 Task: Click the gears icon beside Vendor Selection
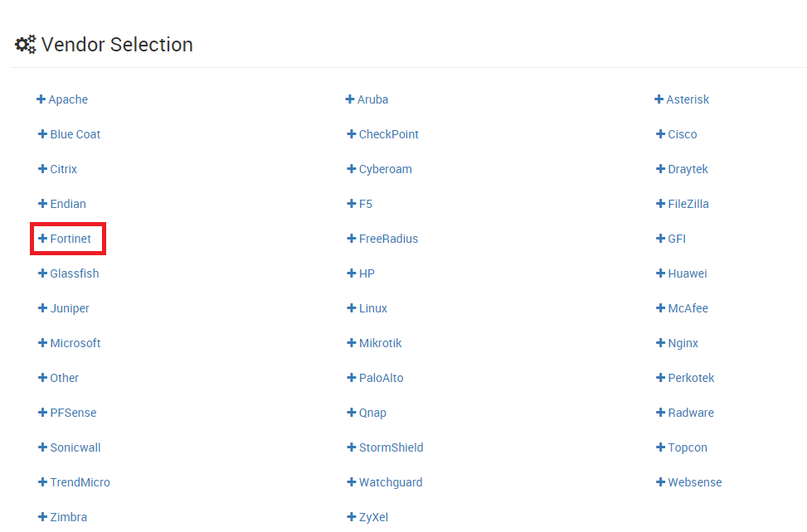coord(26,45)
